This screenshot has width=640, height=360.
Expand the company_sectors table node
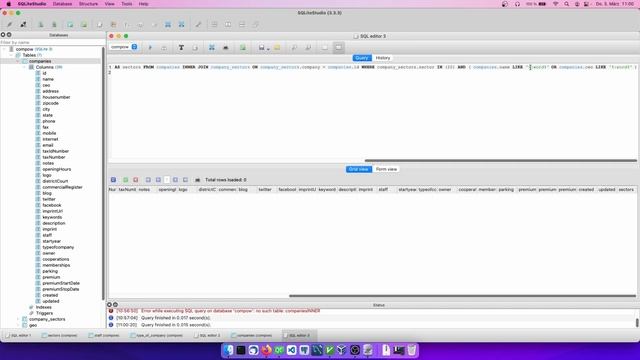18,319
